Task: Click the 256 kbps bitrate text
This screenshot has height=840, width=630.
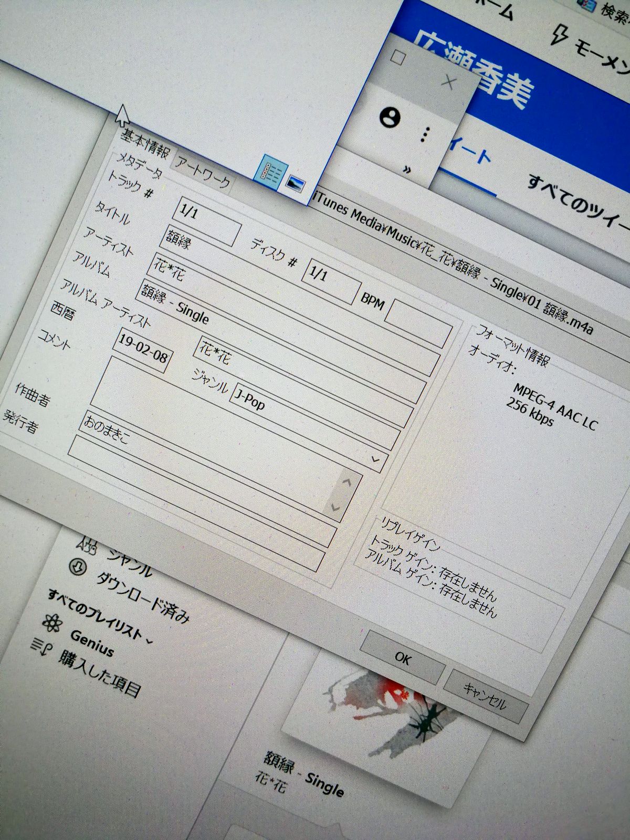Action: (x=530, y=413)
